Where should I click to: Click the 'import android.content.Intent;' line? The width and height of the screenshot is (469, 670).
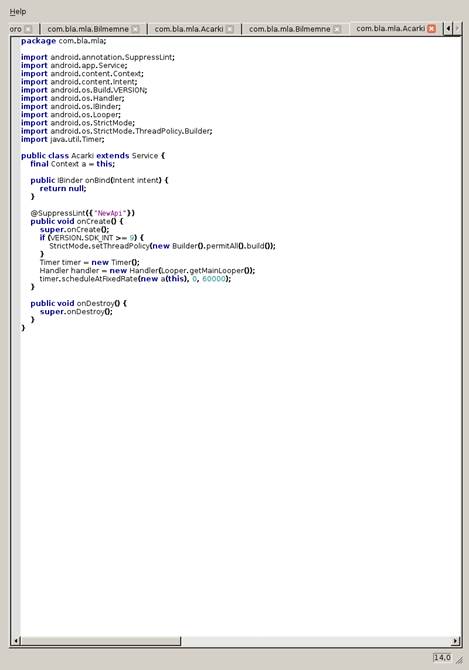click(79, 82)
